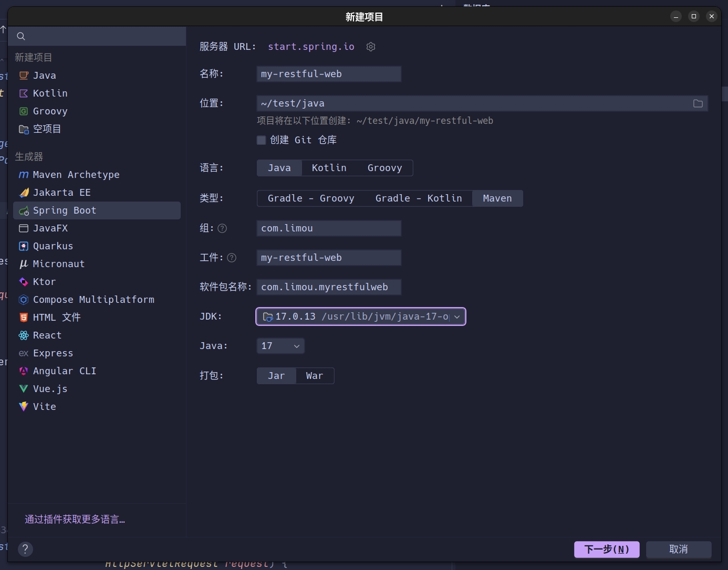Screen dimensions: 728x570
Task: Open the start.spring.io server URL link
Action: coord(311,47)
